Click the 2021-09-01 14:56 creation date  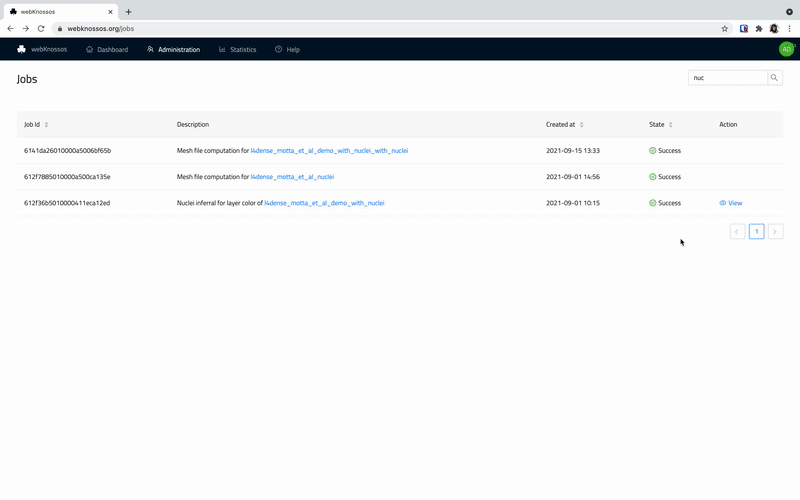click(572, 177)
